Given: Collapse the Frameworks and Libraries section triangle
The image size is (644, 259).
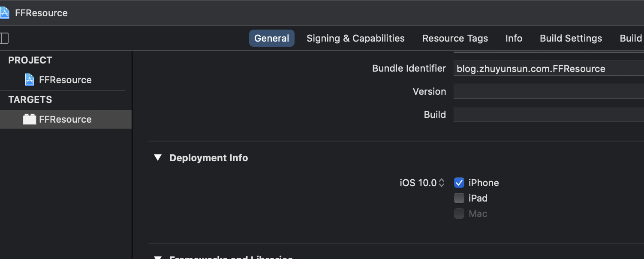Looking at the screenshot, I should pos(158,257).
